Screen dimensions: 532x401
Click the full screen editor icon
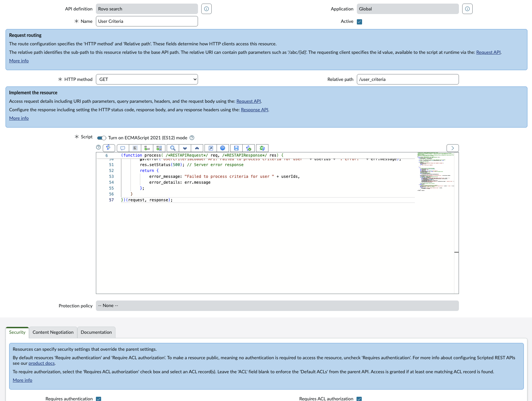(211, 148)
